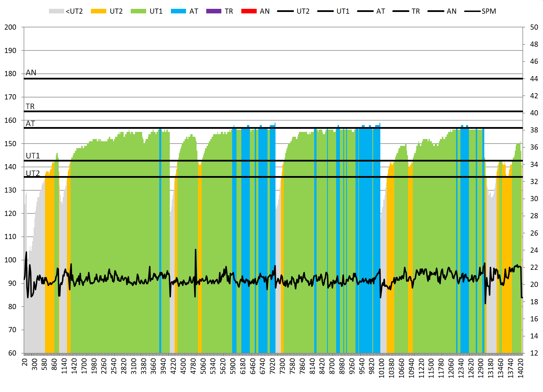Click the green UT1 legend swatch

tap(138, 11)
